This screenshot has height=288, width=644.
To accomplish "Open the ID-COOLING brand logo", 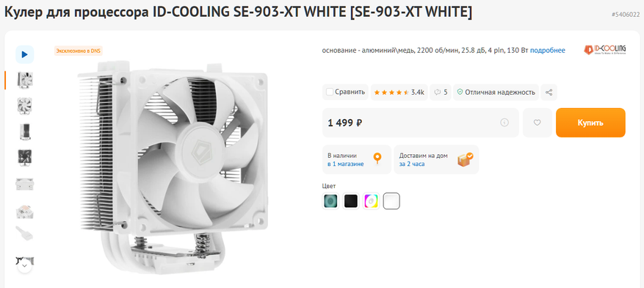I will coord(605,50).
